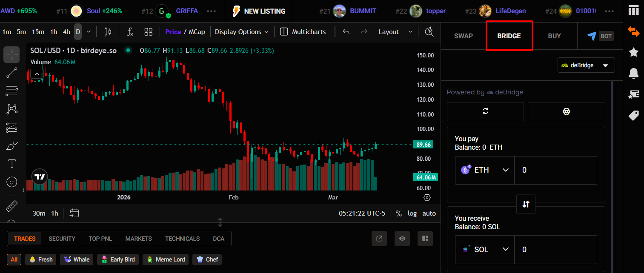Undo the last chart action
The image size is (644, 273).
(x=346, y=31)
